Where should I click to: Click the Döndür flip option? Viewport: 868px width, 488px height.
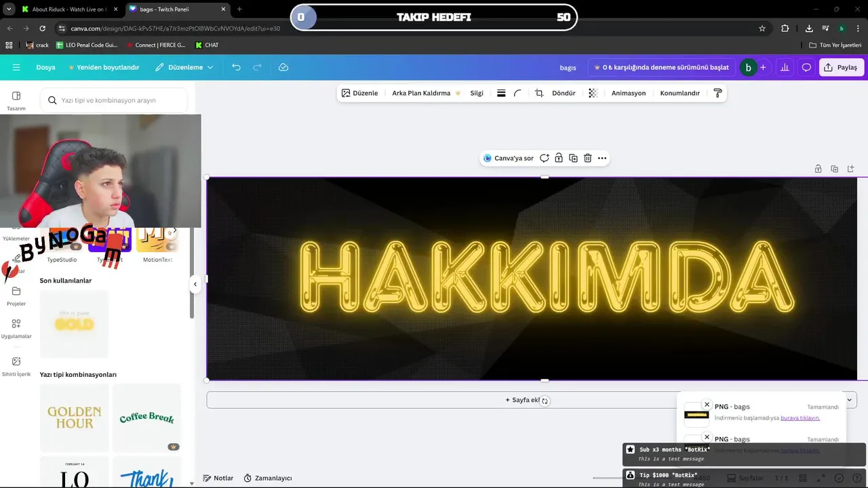[564, 93]
